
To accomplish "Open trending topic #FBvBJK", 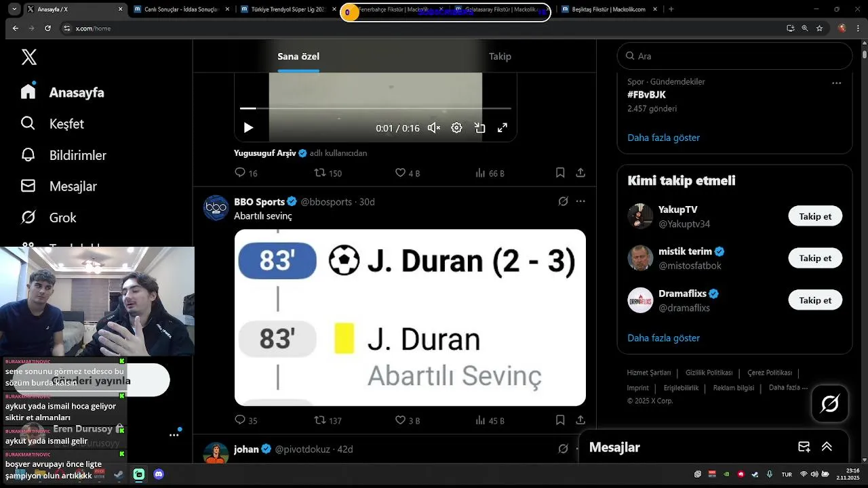I will (646, 95).
